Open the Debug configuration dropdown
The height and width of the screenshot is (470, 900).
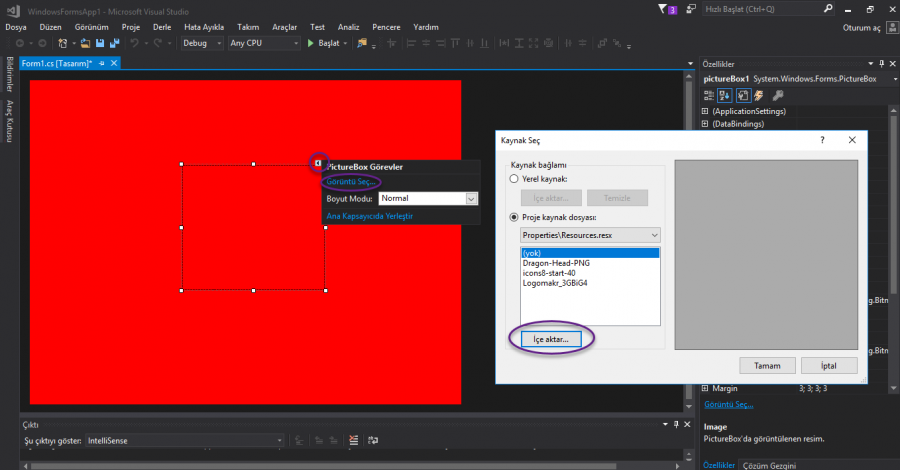[202, 43]
